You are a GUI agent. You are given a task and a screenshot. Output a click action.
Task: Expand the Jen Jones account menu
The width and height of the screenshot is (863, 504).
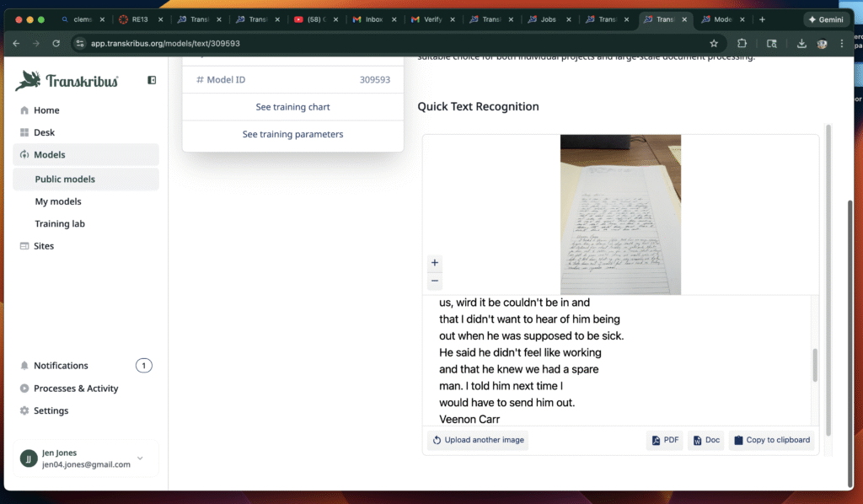[140, 458]
